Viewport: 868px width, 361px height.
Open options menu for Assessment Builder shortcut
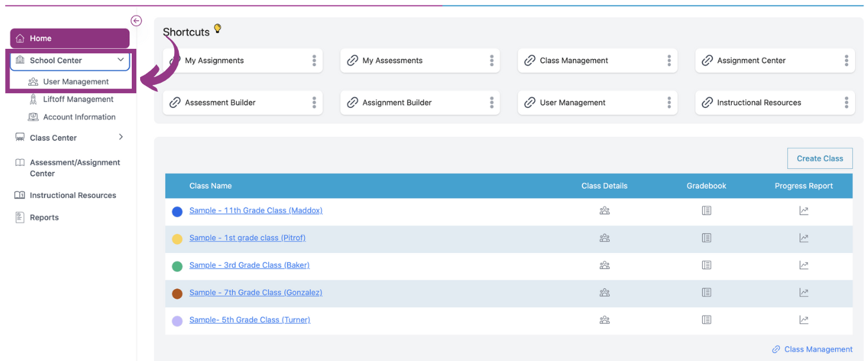coord(314,102)
